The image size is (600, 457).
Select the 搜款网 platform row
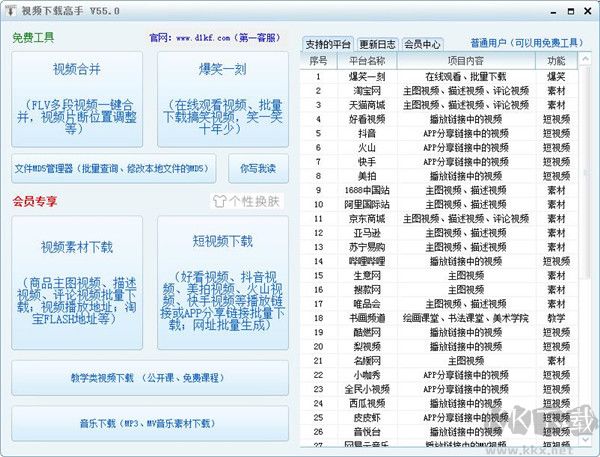tap(439, 289)
